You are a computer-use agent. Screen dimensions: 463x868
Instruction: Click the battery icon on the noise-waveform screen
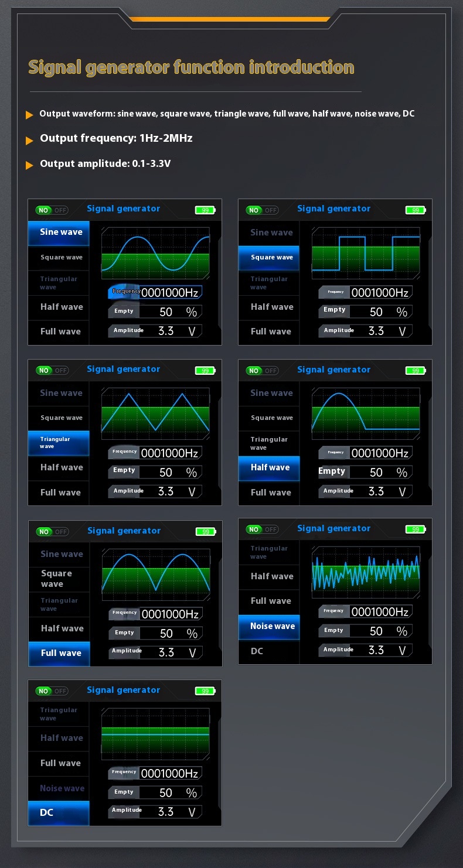[x=416, y=529]
